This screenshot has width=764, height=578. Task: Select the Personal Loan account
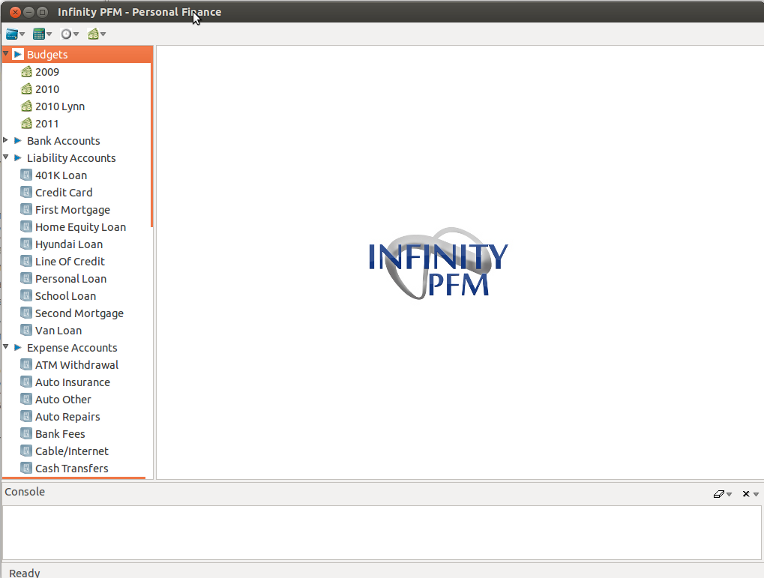tap(71, 279)
